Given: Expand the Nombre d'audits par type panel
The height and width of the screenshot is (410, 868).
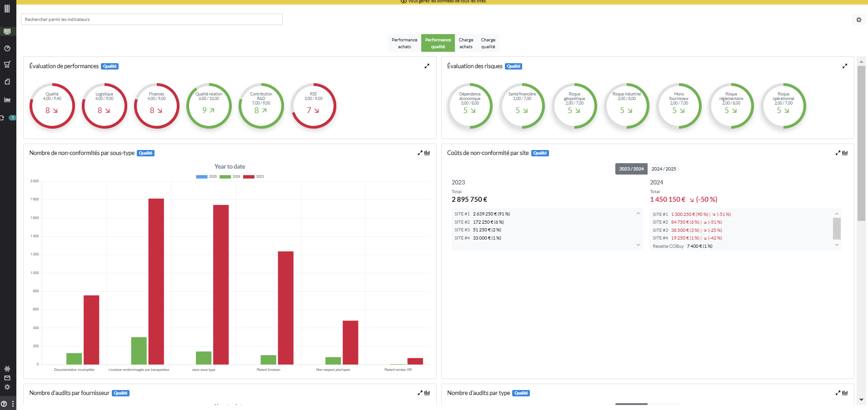Looking at the screenshot, I should [838, 393].
